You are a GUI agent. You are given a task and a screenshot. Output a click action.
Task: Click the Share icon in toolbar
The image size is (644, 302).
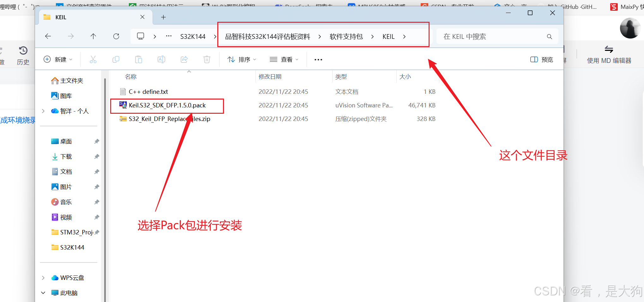click(184, 59)
